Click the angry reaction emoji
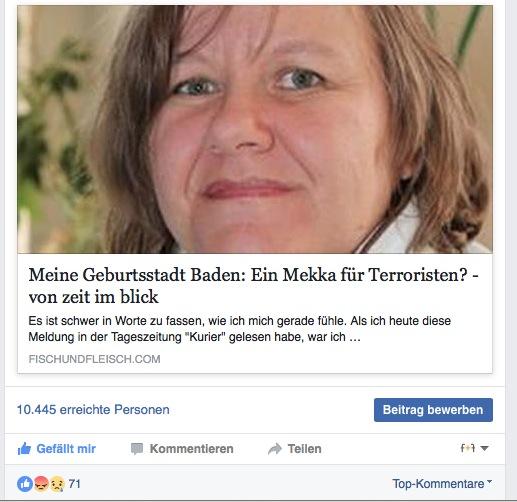Image resolution: width=517 pixels, height=502 pixels. [41, 484]
